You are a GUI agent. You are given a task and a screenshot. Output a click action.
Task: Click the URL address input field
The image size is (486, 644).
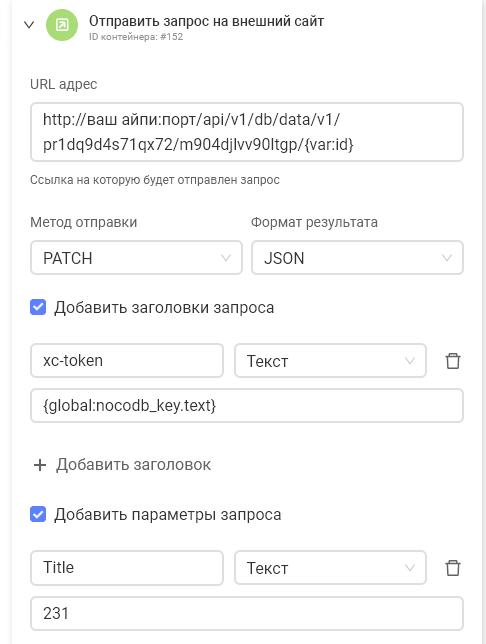point(247,132)
